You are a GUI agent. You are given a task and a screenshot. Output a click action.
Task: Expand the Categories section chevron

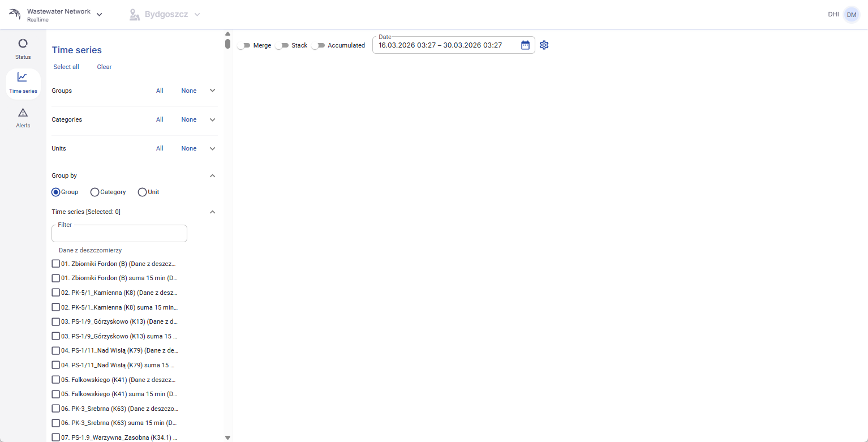tap(213, 119)
